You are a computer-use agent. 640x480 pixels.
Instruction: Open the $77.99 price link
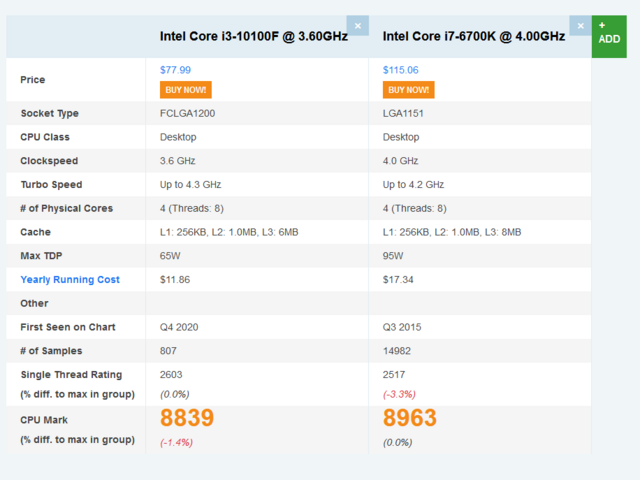point(175,70)
